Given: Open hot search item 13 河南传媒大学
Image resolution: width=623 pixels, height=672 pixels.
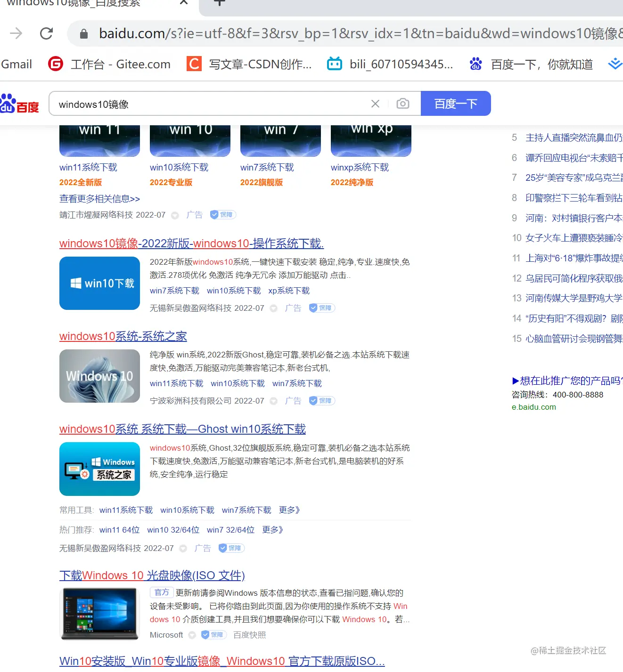Looking at the screenshot, I should [574, 298].
